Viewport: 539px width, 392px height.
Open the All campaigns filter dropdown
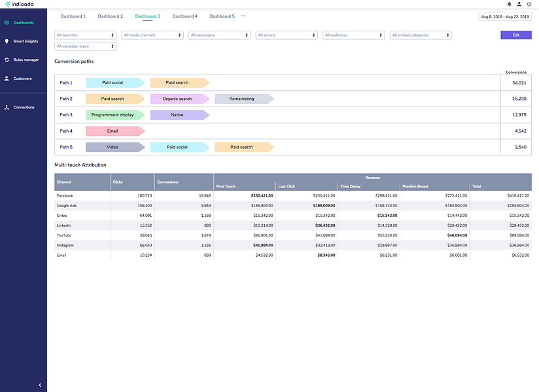219,35
